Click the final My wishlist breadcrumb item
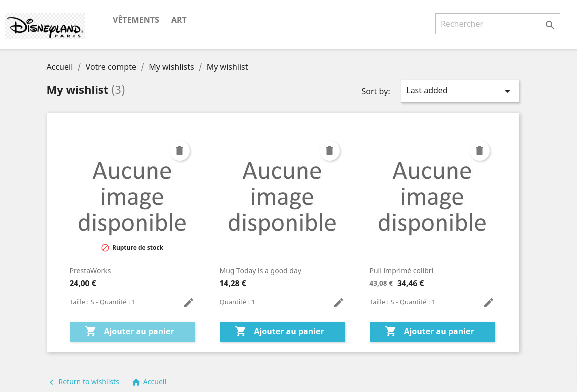Screen dimensions: 577x392 pos(227,67)
